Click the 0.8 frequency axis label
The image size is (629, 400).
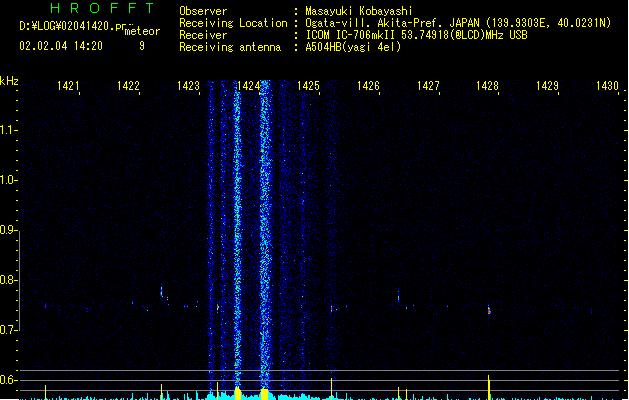(8, 280)
